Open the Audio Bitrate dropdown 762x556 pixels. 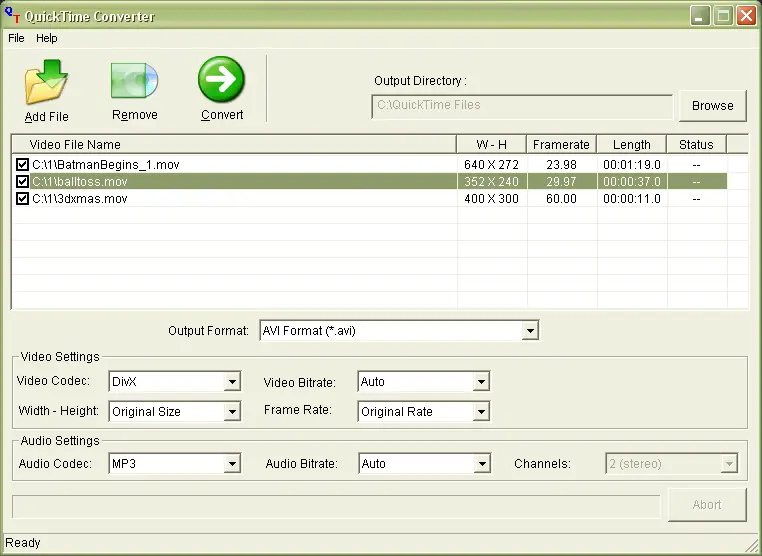click(482, 464)
